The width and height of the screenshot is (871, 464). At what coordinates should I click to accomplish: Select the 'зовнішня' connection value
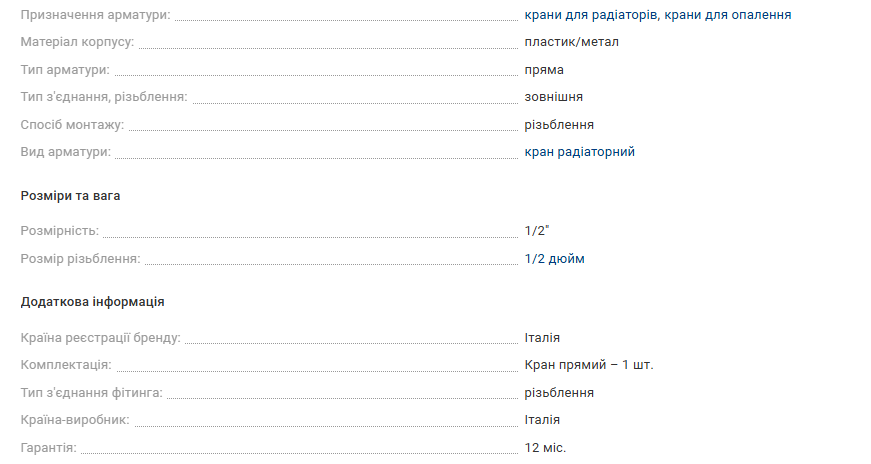(554, 97)
